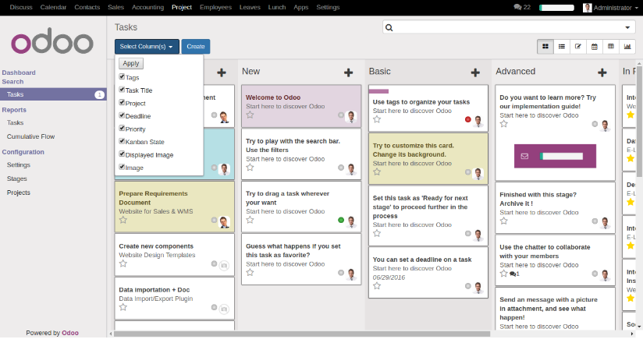This screenshot has height=364, width=643.
Task: Focus the task search field
Action: 509,27
